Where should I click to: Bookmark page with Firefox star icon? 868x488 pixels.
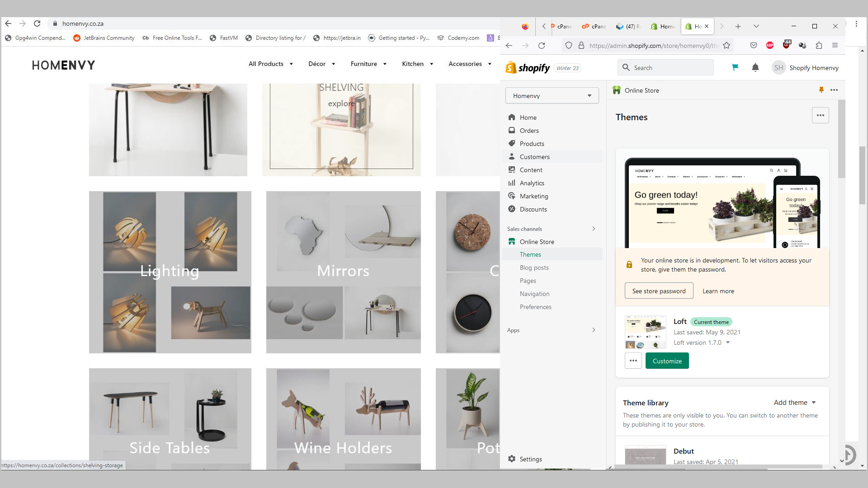click(x=726, y=45)
